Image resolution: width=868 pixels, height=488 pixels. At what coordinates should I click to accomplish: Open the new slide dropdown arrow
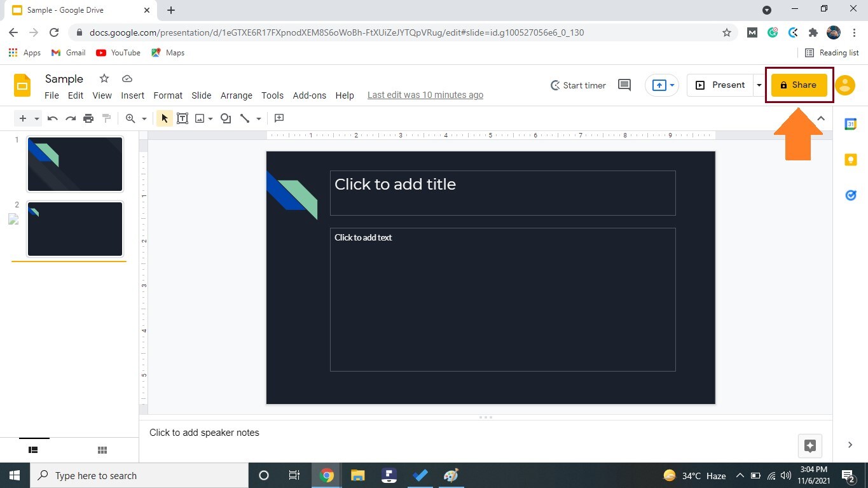click(36, 118)
